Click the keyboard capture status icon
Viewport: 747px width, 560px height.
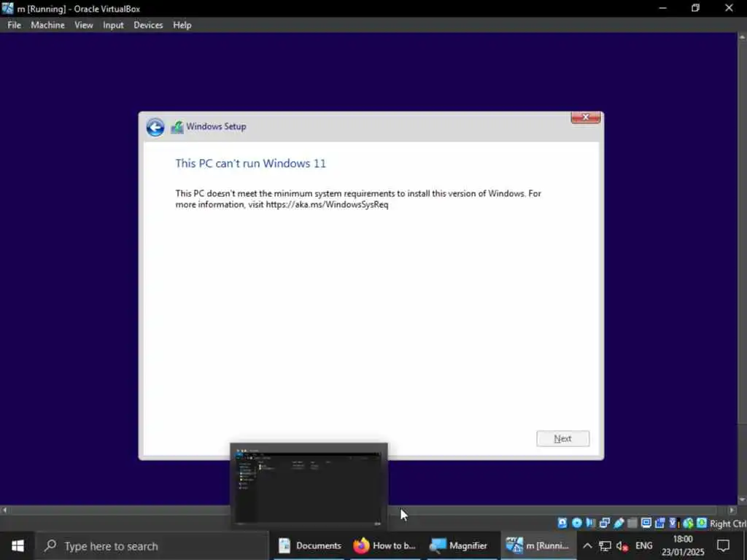point(702,523)
